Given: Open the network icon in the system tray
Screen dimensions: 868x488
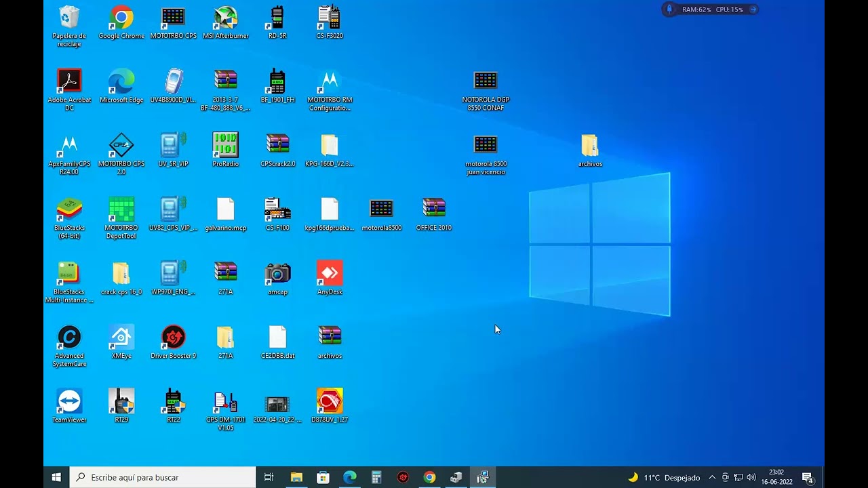Looking at the screenshot, I should pyautogui.click(x=738, y=477).
